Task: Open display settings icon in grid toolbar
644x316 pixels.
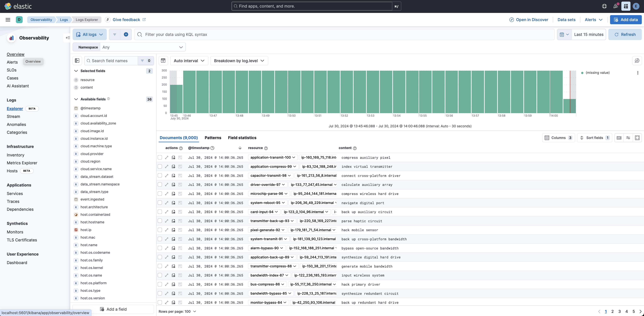Action: 628,138
